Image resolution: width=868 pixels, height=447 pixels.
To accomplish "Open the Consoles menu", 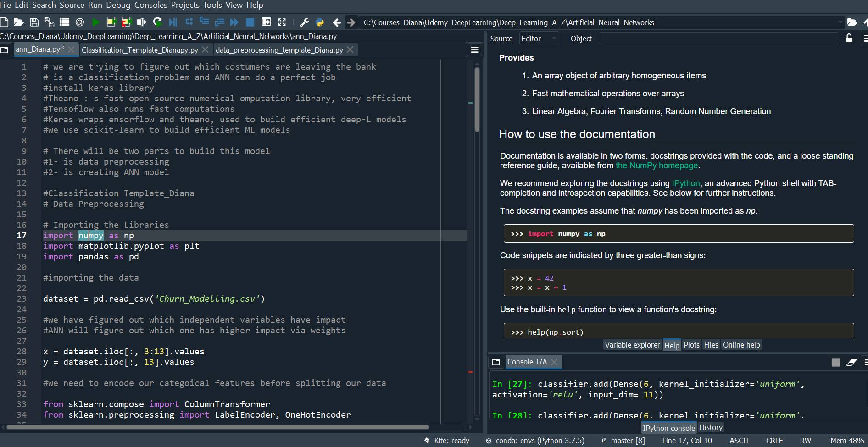I will (x=151, y=5).
